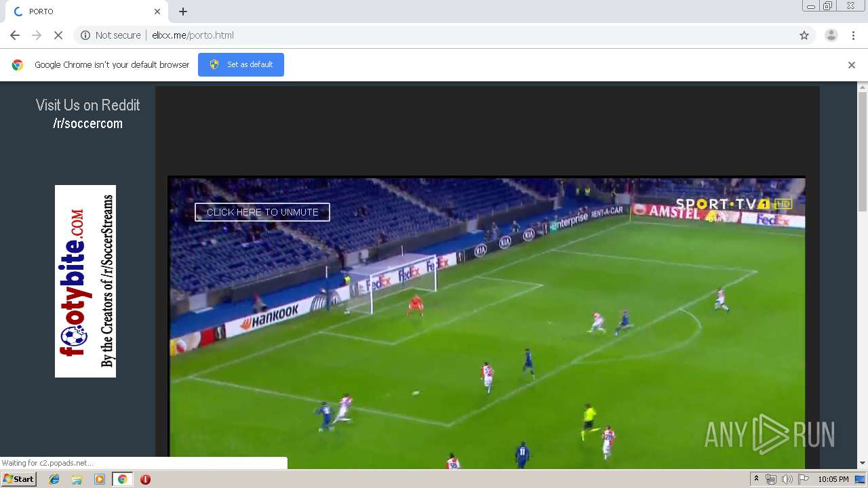Click the 10:05 PM system clock
868x488 pixels.
[x=833, y=479]
